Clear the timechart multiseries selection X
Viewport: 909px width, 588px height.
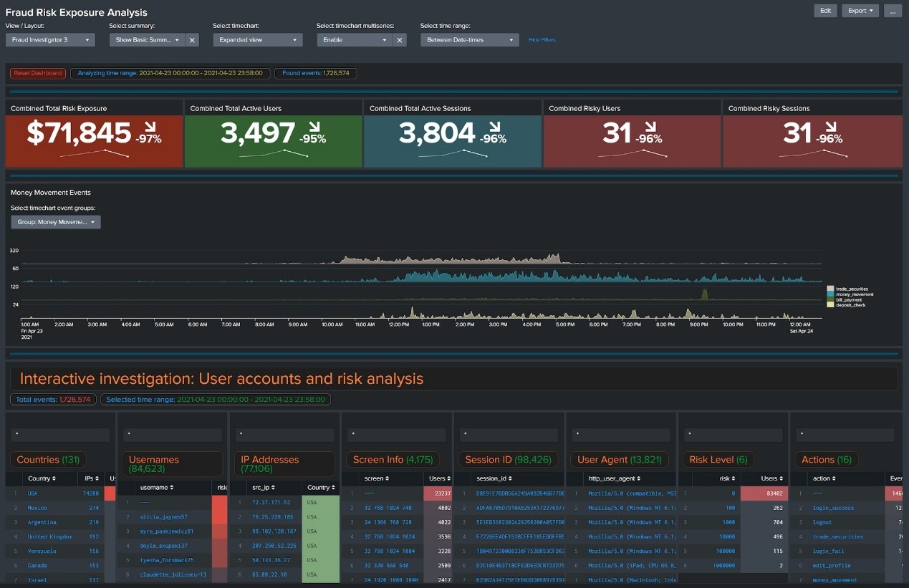[x=400, y=40]
